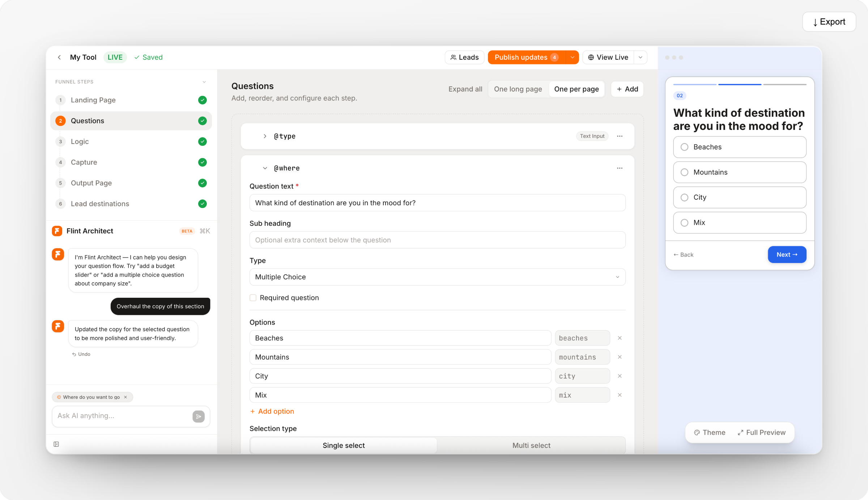Select the Questions funnel step
The width and height of the screenshot is (868, 500).
(x=131, y=121)
